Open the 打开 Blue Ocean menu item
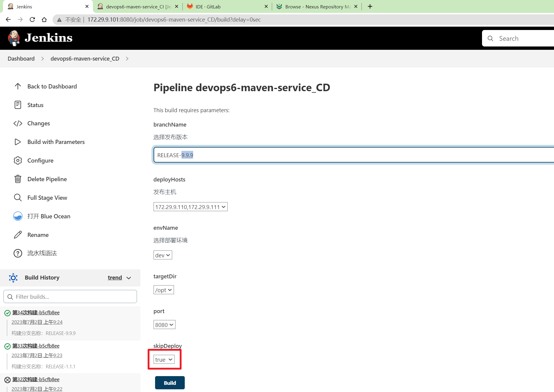Viewport: 554px width, 392px height. click(x=49, y=216)
